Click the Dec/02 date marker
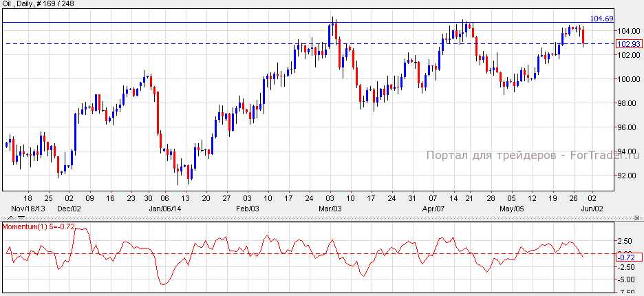 click(x=69, y=208)
